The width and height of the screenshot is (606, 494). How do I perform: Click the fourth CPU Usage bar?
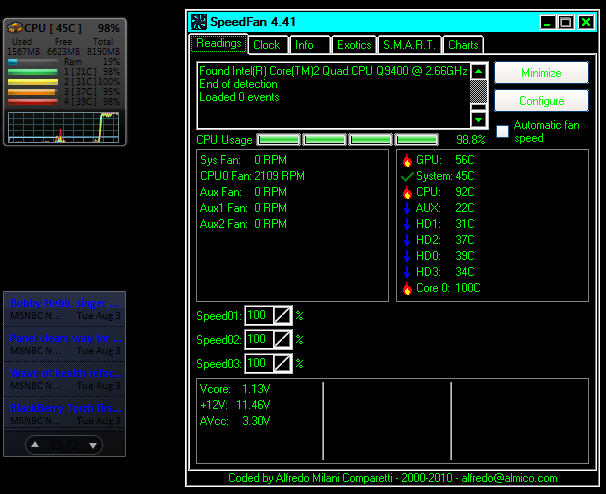pyautogui.click(x=417, y=140)
